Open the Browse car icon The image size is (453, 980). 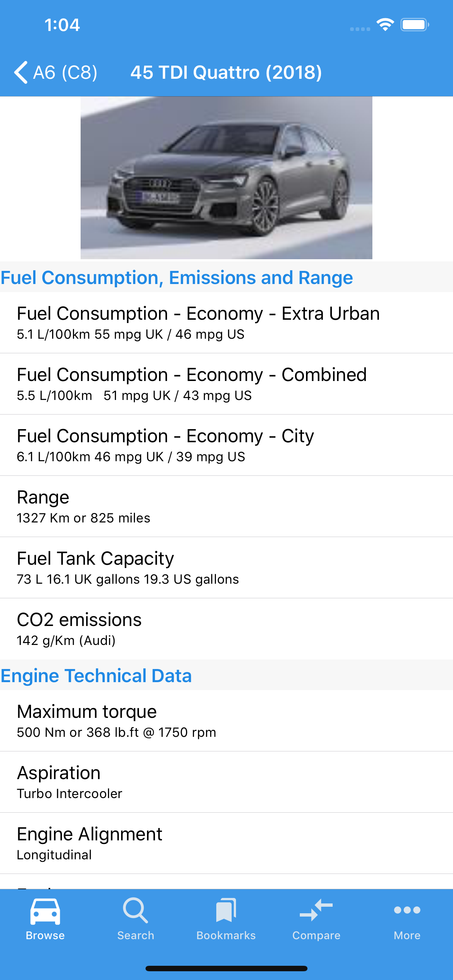[x=45, y=911]
